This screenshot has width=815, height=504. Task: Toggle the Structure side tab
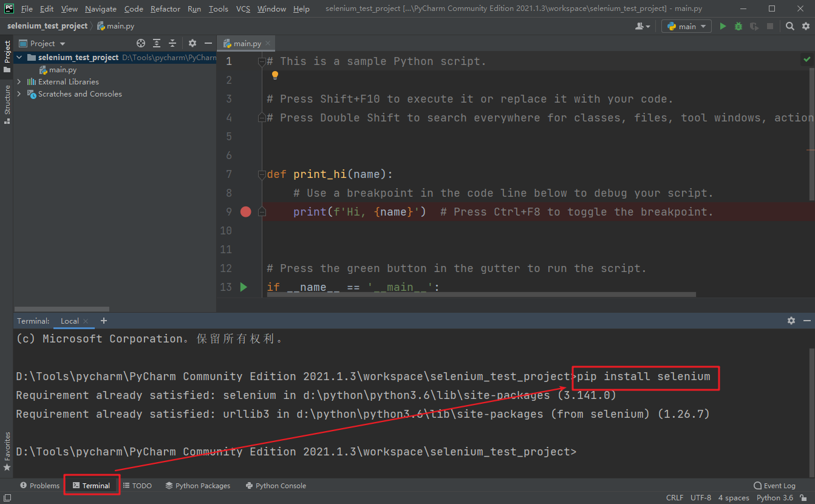coord(7,104)
